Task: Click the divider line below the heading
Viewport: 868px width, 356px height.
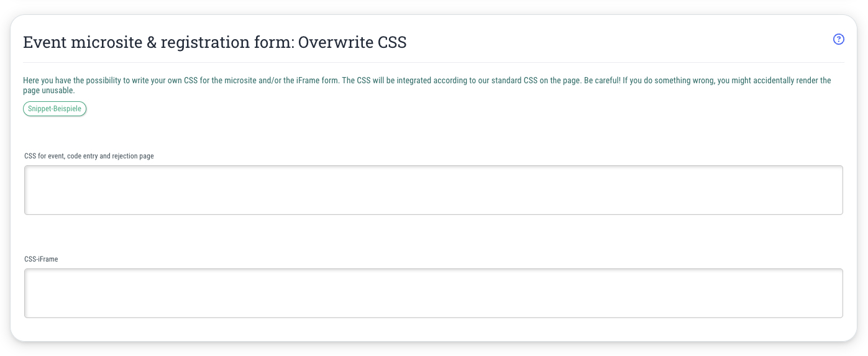Action: [434, 62]
